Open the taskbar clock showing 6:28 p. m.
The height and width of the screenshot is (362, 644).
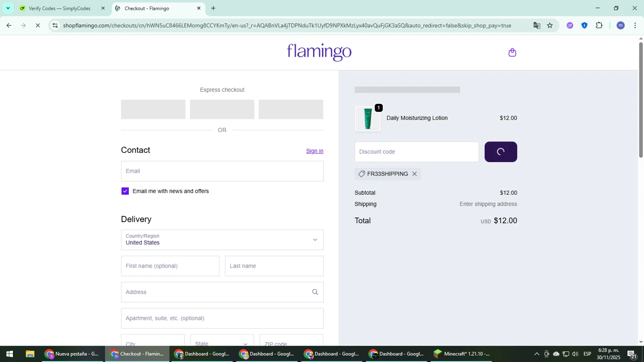click(x=608, y=354)
